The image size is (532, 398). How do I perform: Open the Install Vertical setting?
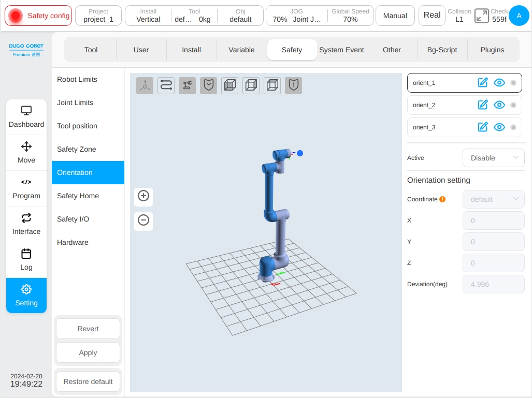pos(148,16)
